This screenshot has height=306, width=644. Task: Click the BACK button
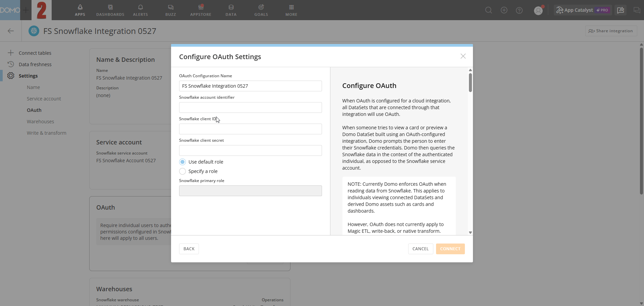(x=189, y=249)
